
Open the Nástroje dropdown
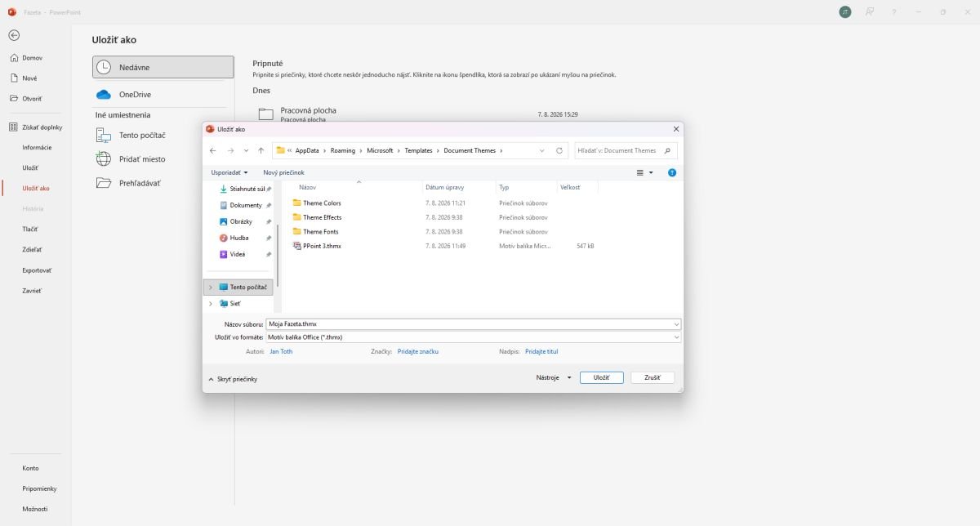554,377
